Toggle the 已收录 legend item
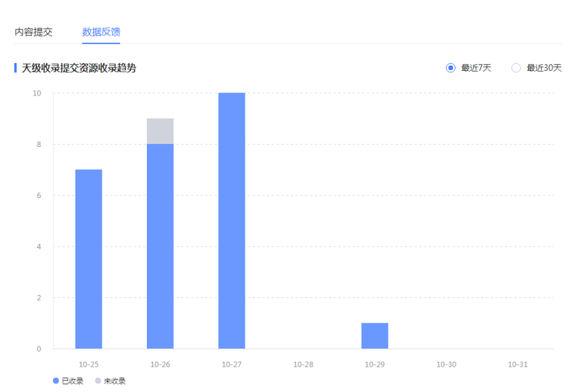Image resolution: width=578 pixels, height=392 pixels. pyautogui.click(x=68, y=381)
